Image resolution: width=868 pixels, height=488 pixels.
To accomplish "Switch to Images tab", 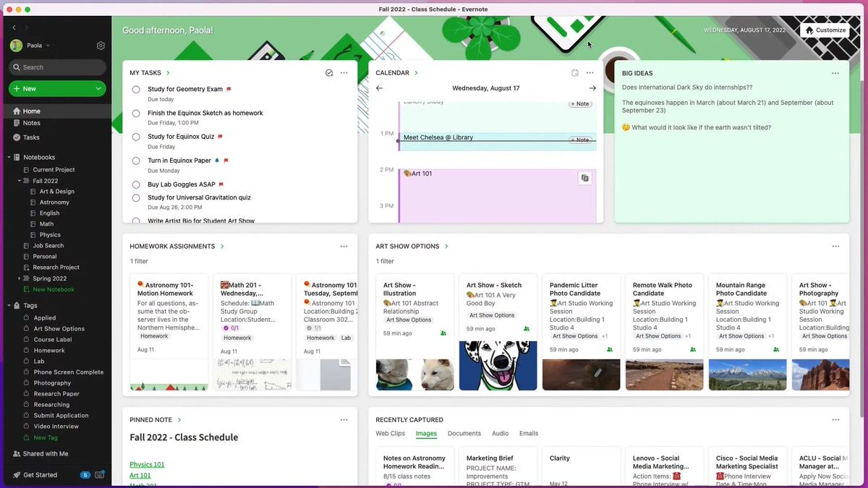I will pos(426,434).
